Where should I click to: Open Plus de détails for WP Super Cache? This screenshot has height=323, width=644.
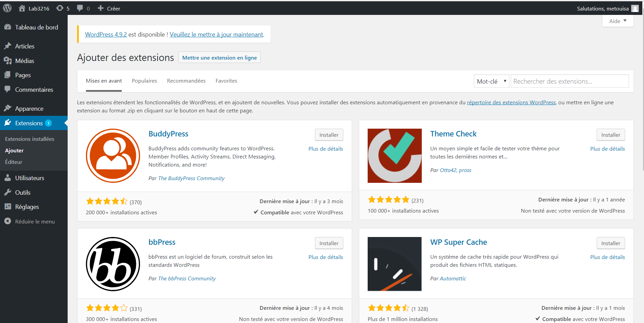607,257
